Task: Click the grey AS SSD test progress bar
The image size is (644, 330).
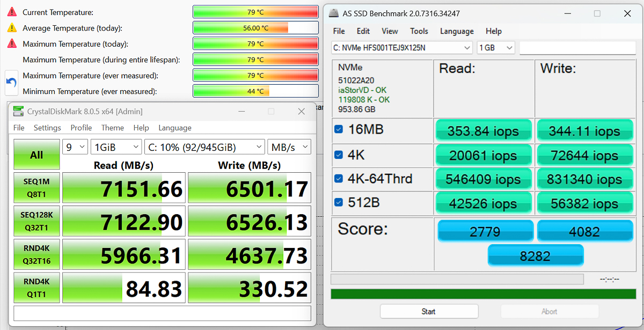Action: (457, 279)
